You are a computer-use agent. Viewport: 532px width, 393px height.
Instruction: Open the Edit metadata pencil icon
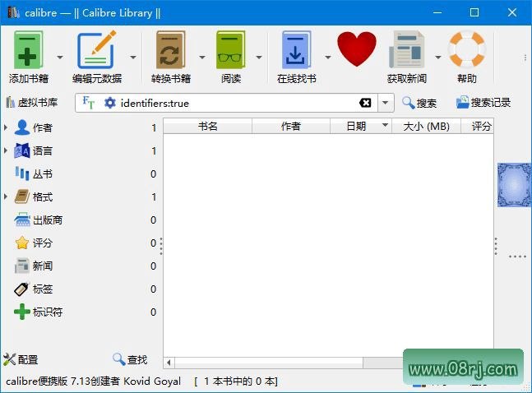(x=97, y=49)
